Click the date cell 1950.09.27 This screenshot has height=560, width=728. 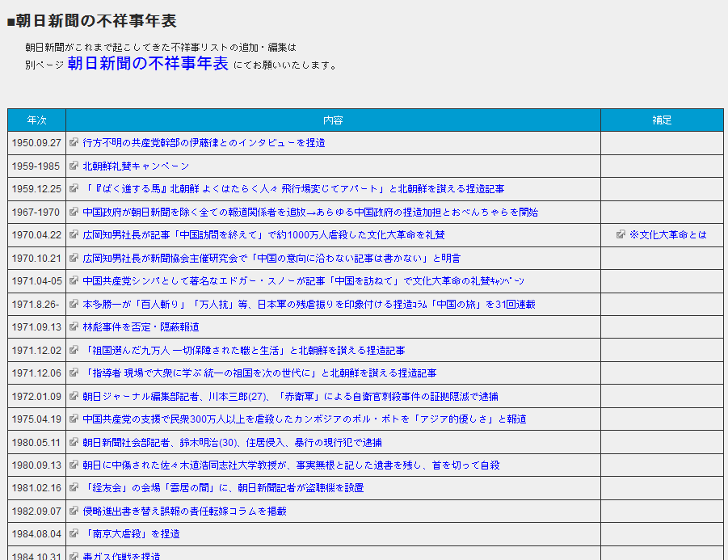click(36, 143)
